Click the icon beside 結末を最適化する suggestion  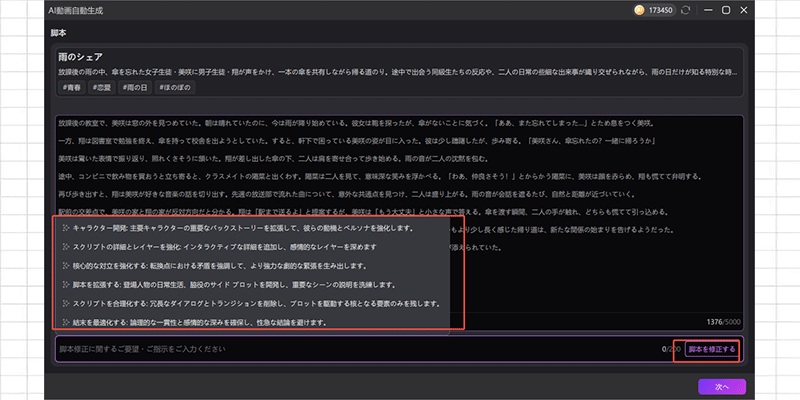66,322
